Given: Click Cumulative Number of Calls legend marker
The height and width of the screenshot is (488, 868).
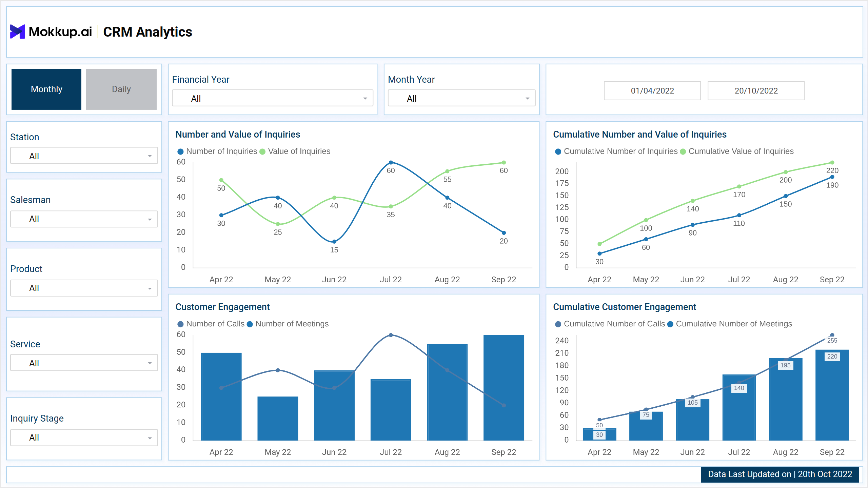Looking at the screenshot, I should point(558,324).
